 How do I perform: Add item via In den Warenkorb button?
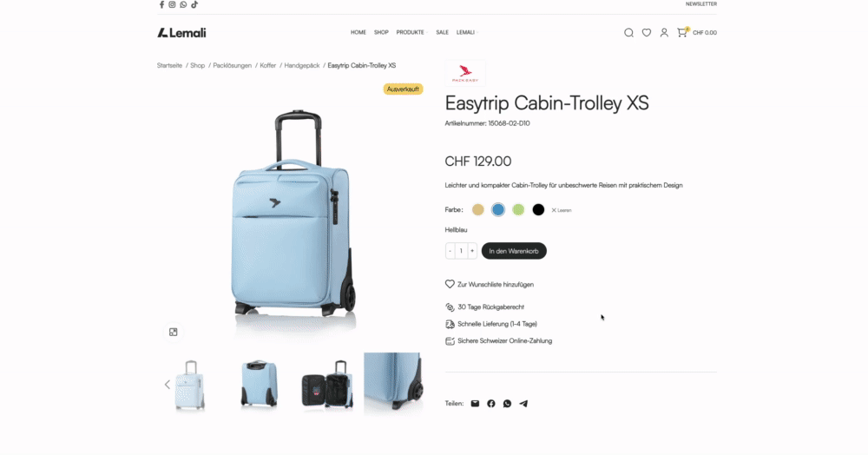click(514, 251)
